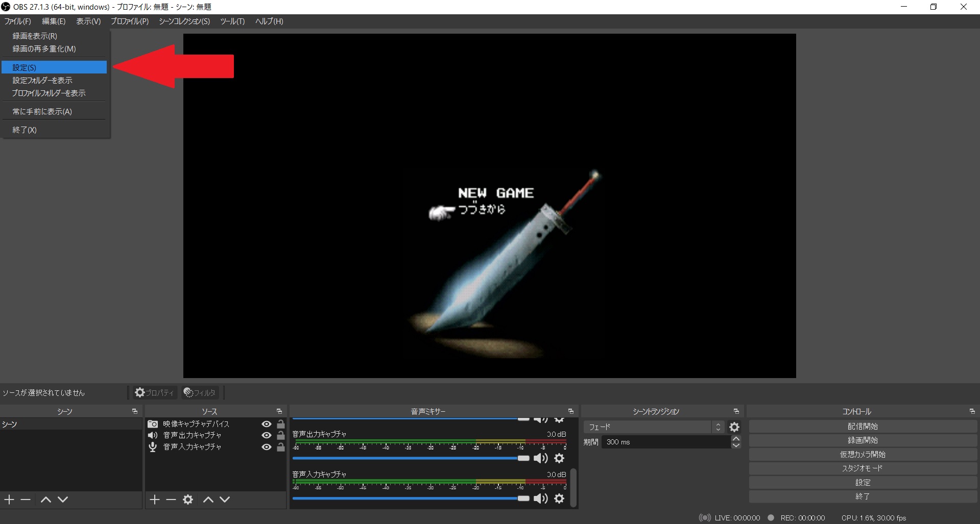Undock the コントロール panel

click(x=972, y=411)
